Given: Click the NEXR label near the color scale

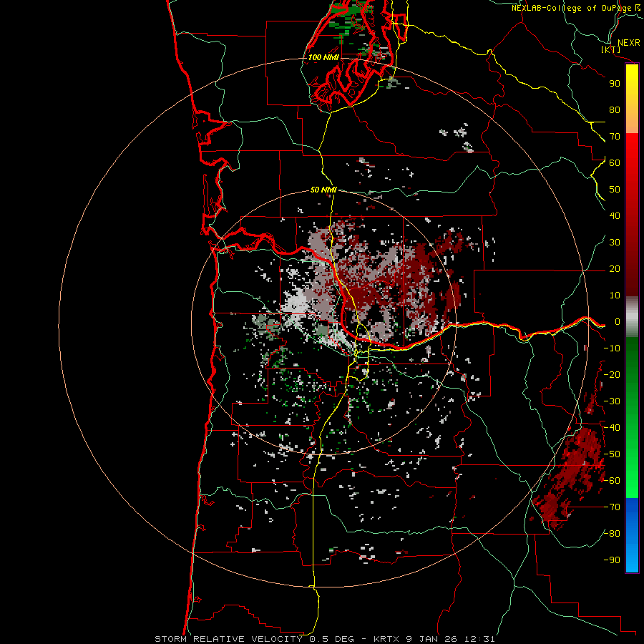Looking at the screenshot, I should (x=628, y=43).
